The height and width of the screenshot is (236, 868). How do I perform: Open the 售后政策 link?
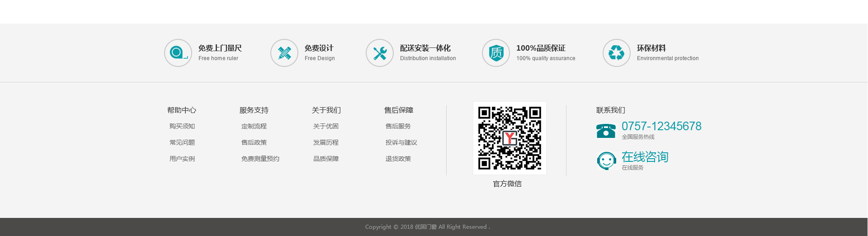point(254,142)
